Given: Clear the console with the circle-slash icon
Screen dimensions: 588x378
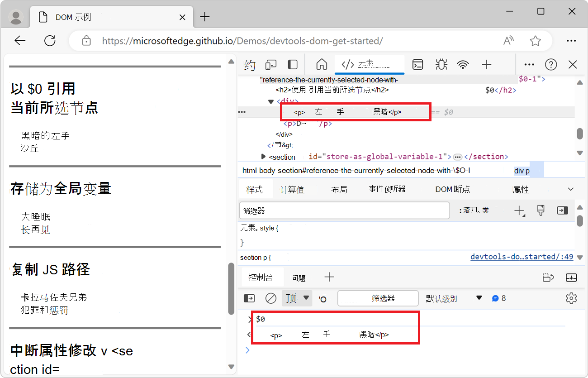Looking at the screenshot, I should [x=271, y=298].
